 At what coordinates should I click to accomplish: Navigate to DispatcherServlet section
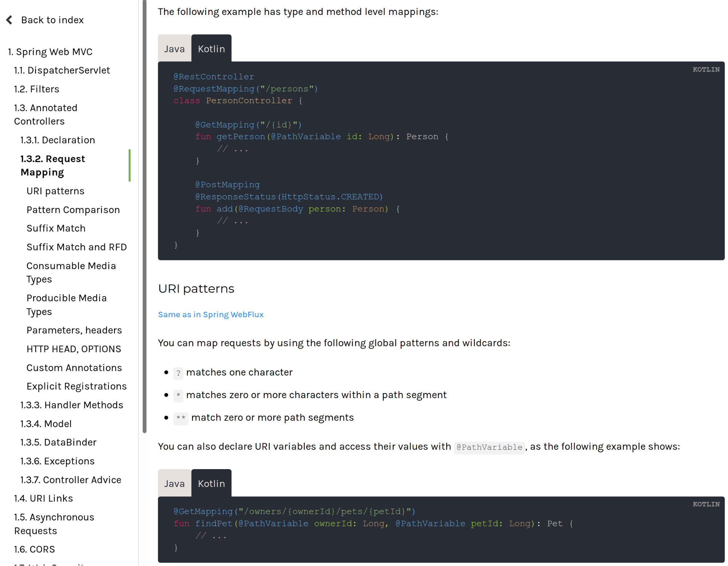tap(63, 70)
